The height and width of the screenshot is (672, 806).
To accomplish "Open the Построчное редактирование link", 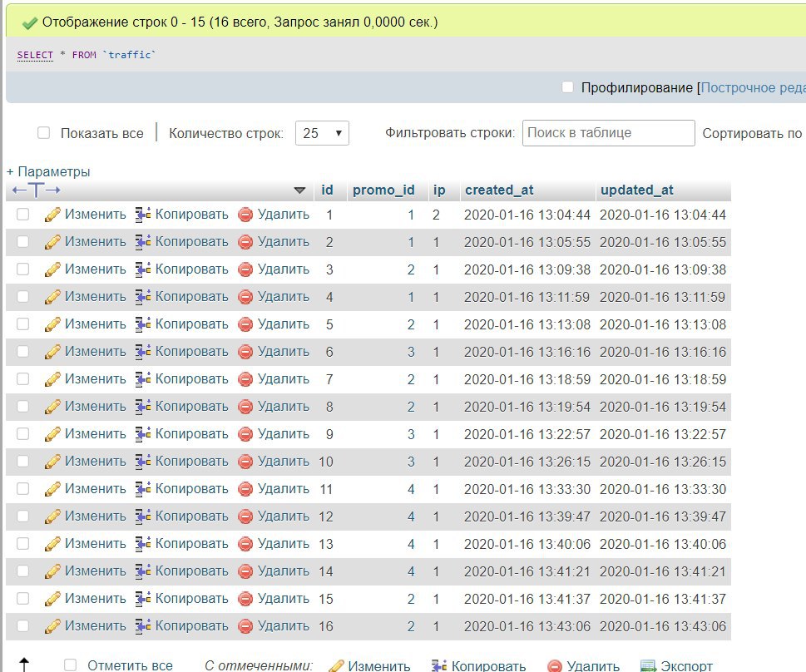I will pyautogui.click(x=753, y=87).
